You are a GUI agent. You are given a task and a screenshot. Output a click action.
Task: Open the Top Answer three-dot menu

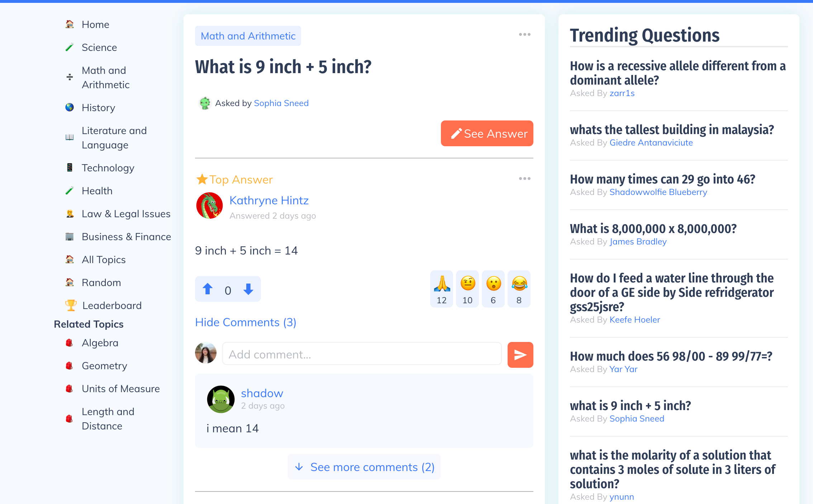[524, 179]
